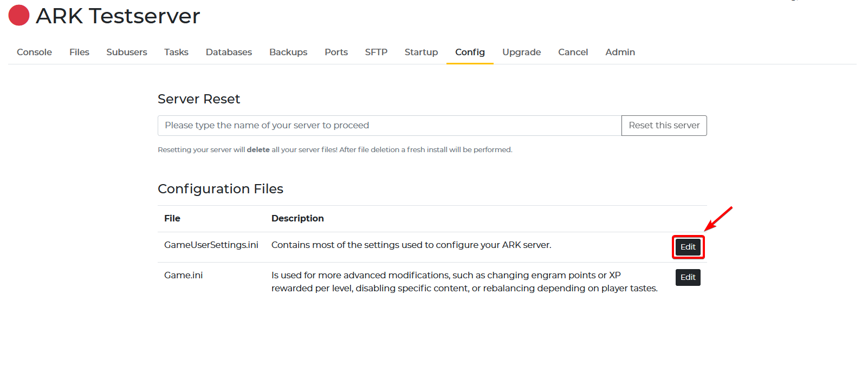Switch to the Ports tab
This screenshot has height=379, width=868.
[336, 52]
